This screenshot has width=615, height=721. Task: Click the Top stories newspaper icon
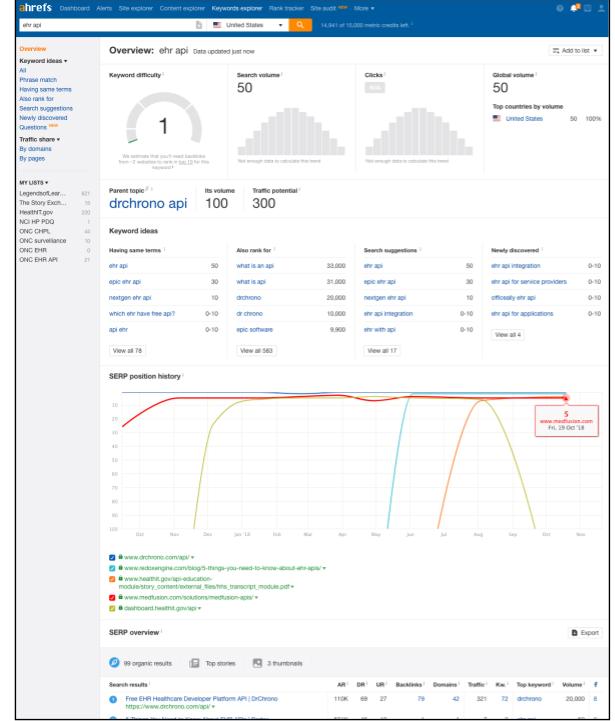coord(195,663)
